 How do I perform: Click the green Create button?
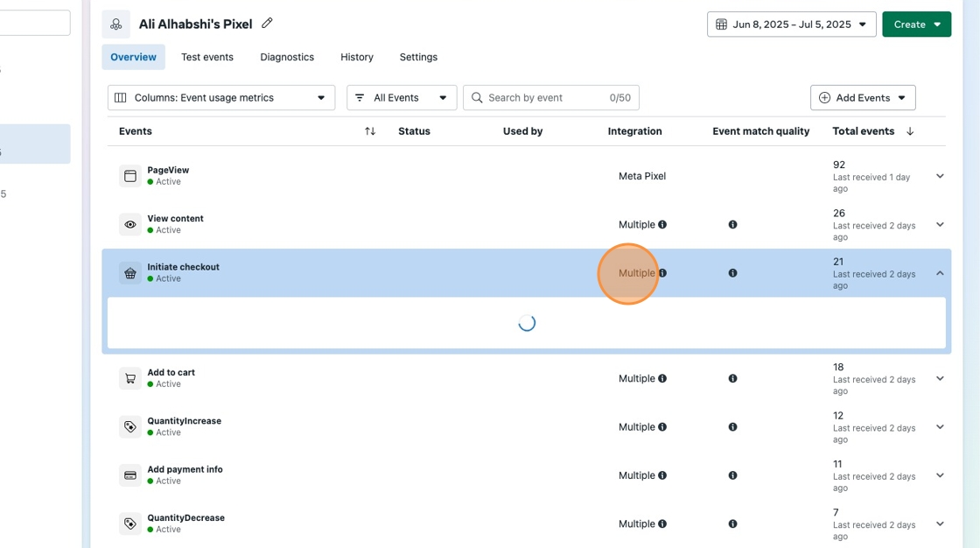click(x=916, y=25)
